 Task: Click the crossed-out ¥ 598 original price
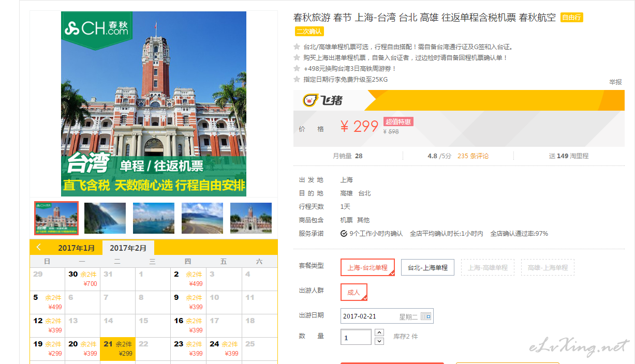(391, 132)
